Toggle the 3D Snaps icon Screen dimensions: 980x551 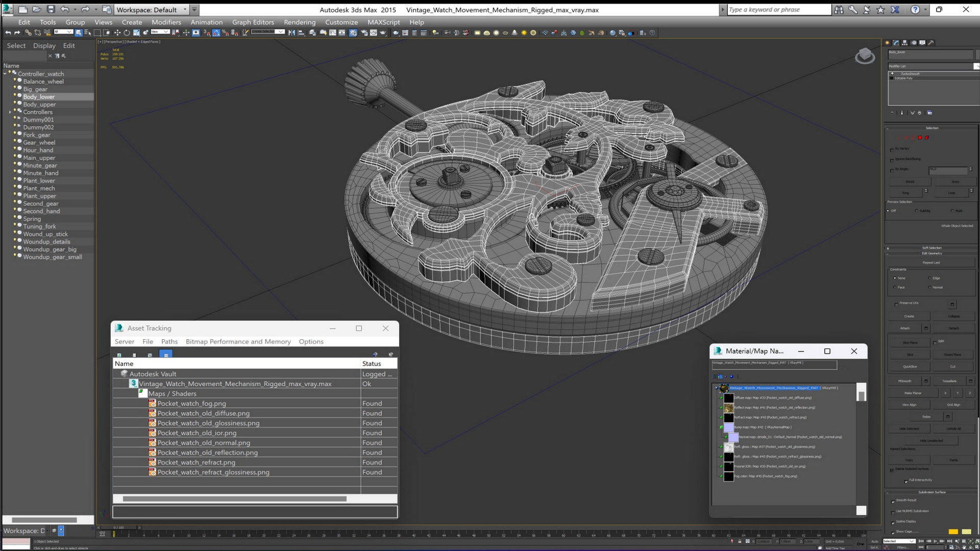click(207, 33)
